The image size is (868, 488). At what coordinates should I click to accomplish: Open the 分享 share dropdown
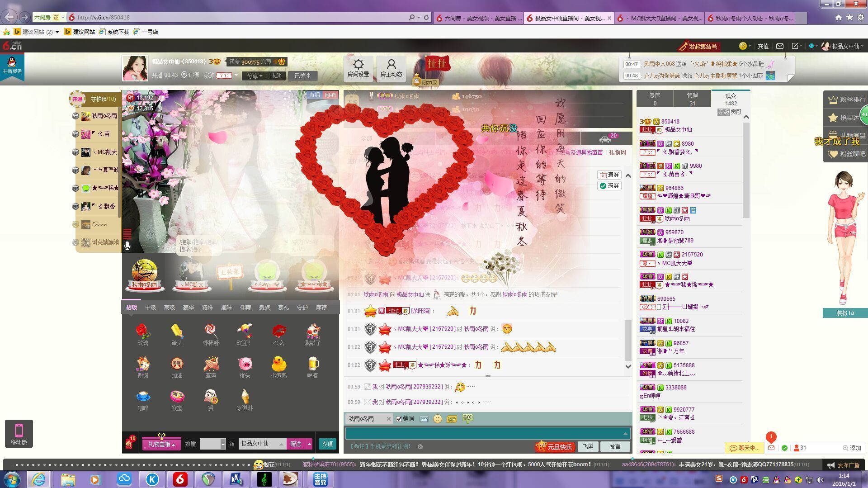coord(255,76)
